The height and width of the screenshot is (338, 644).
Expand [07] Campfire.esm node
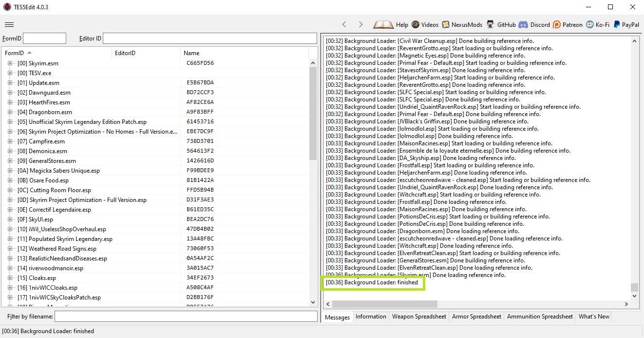(10, 141)
